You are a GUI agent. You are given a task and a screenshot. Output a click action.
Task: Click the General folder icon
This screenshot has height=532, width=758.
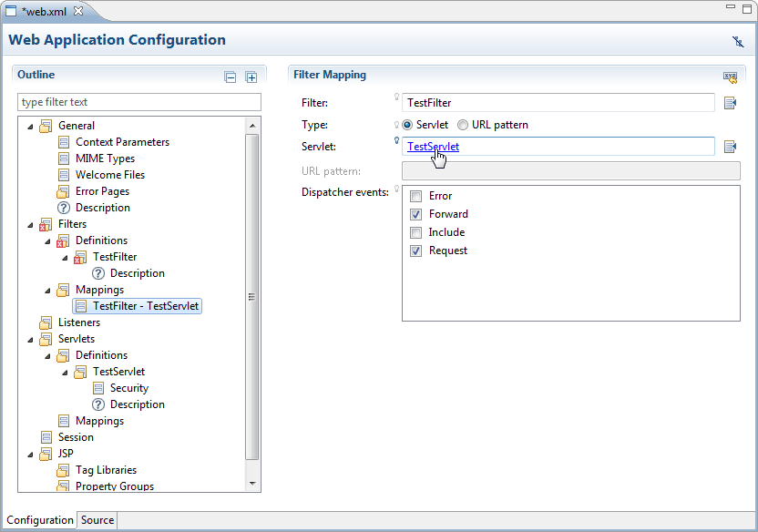(46, 126)
